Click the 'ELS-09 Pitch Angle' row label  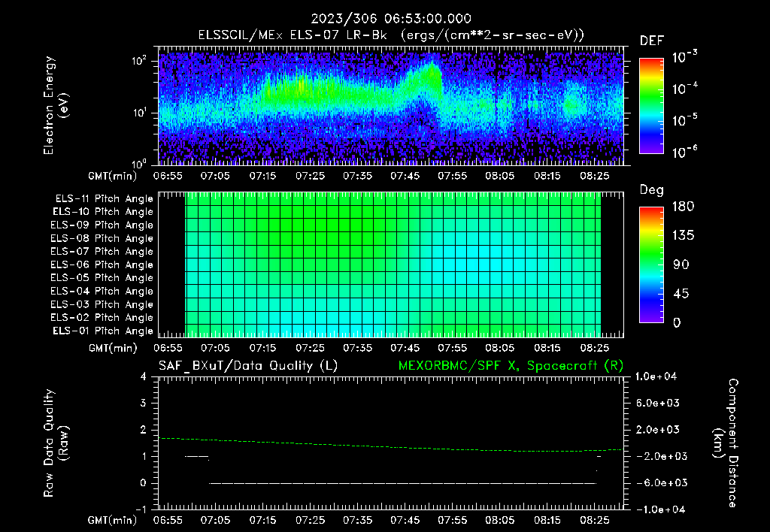102,225
